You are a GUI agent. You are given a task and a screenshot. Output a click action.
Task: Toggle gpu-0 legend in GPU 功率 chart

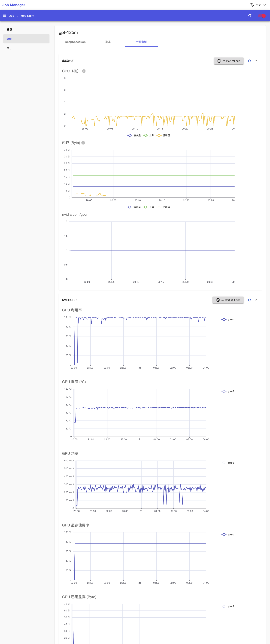coord(228,463)
